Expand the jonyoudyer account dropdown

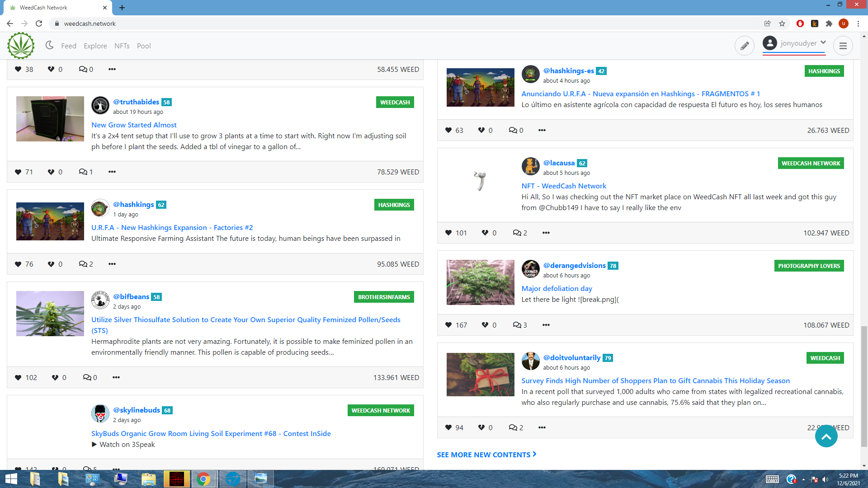pyautogui.click(x=794, y=43)
